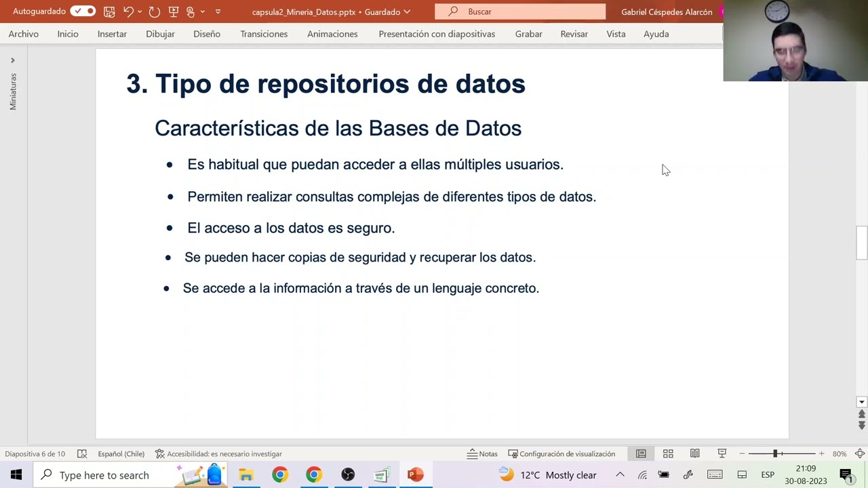Open the Insertar tab
The image size is (868, 488).
point(112,34)
